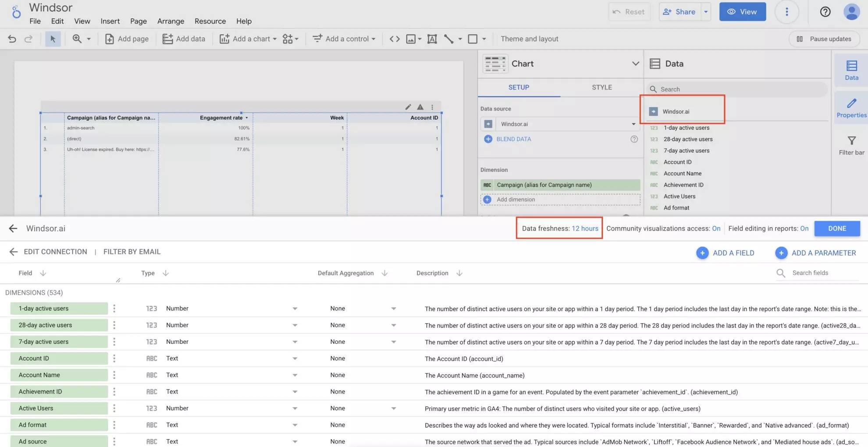868x447 pixels.
Task: Insert a text box
Action: (432, 39)
